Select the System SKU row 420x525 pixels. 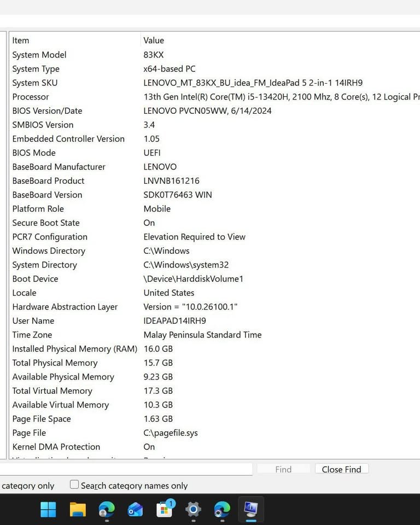pyautogui.click(x=35, y=83)
